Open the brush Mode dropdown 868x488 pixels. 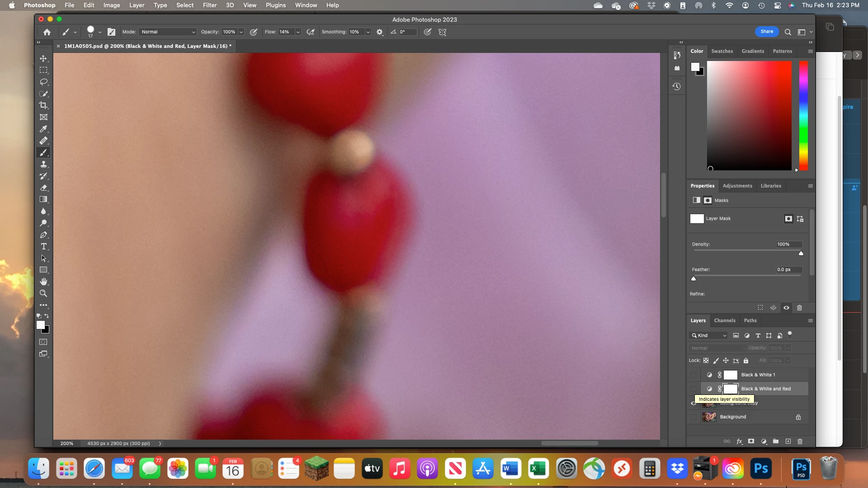click(167, 32)
